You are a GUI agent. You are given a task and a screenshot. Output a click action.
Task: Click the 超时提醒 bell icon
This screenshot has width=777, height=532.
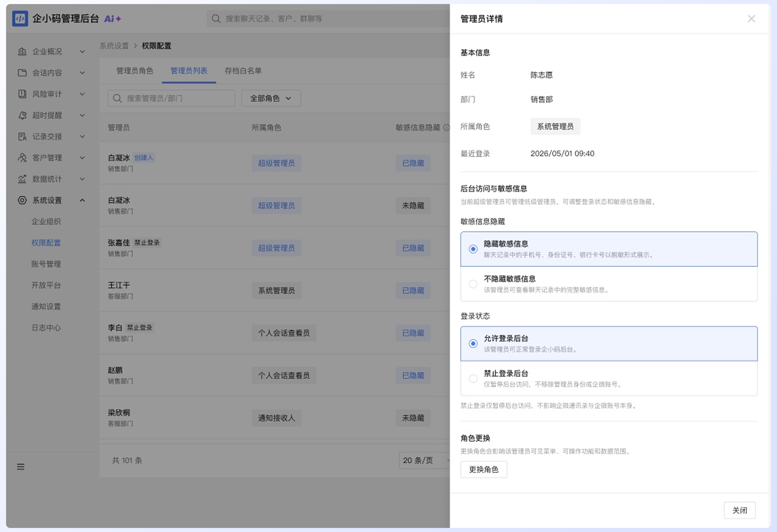tap(22, 115)
